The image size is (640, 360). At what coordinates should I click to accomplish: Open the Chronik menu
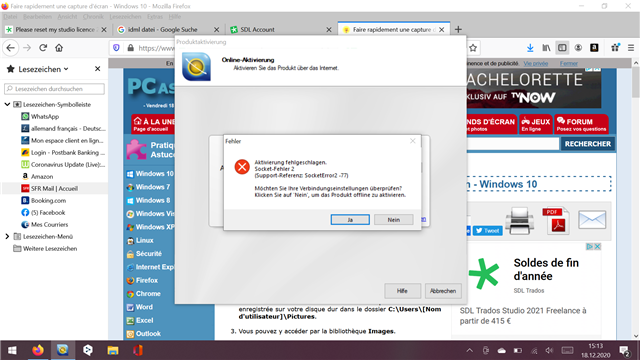point(93,16)
